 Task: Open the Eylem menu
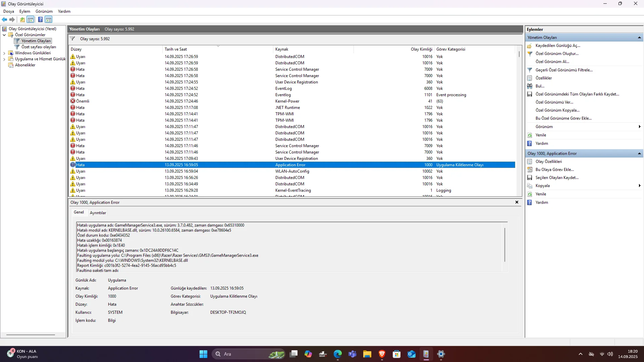pos(24,11)
